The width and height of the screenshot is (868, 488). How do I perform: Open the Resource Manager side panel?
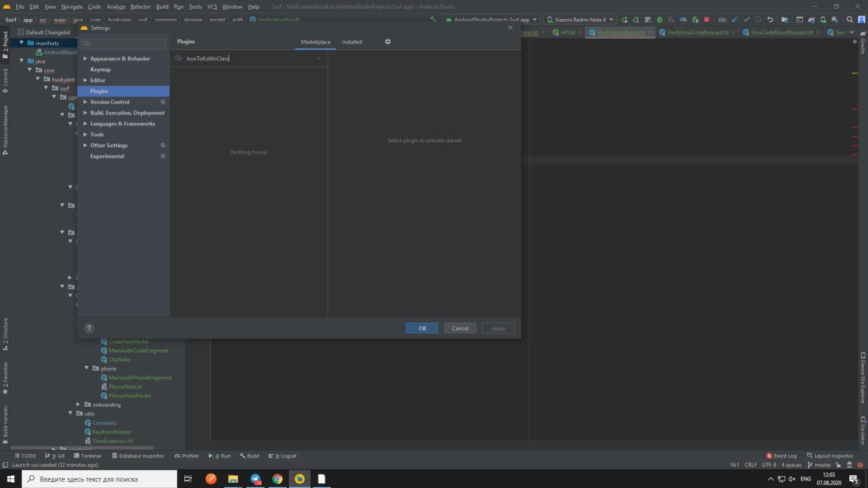(x=5, y=130)
